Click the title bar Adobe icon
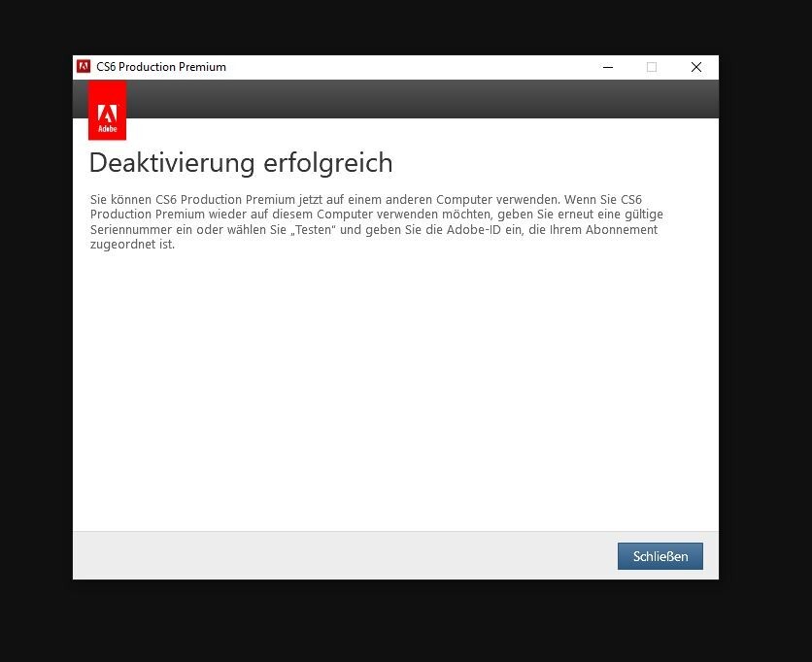Screen dimensions: 812x662 [84, 66]
